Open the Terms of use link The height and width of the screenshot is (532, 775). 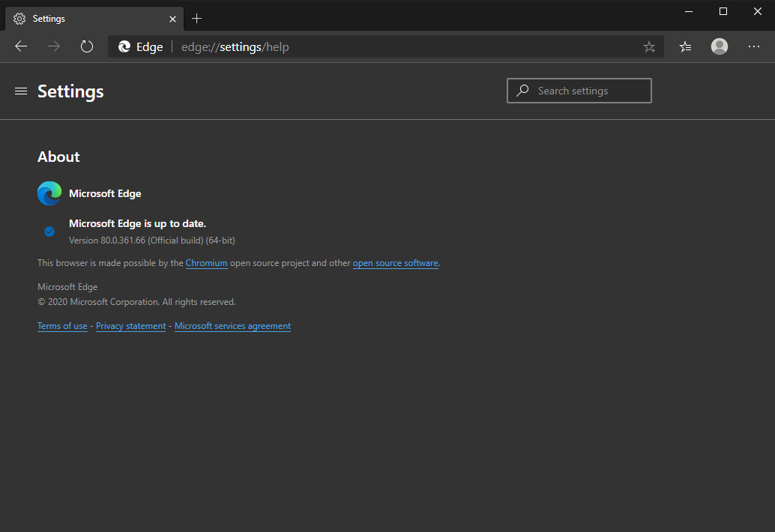tap(62, 326)
